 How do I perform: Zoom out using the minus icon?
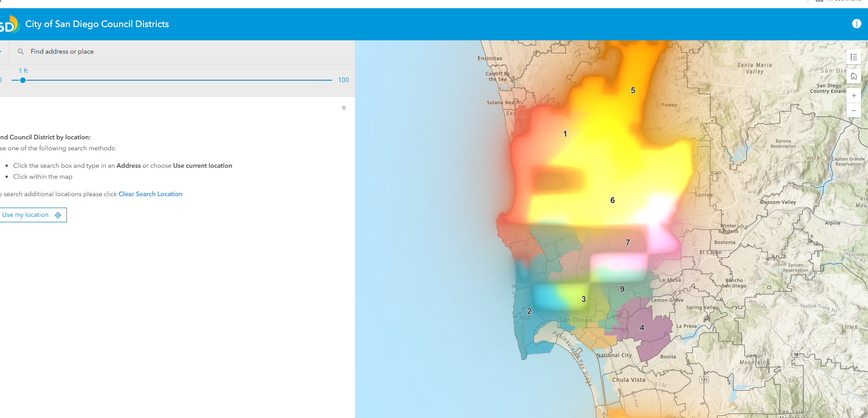(854, 110)
